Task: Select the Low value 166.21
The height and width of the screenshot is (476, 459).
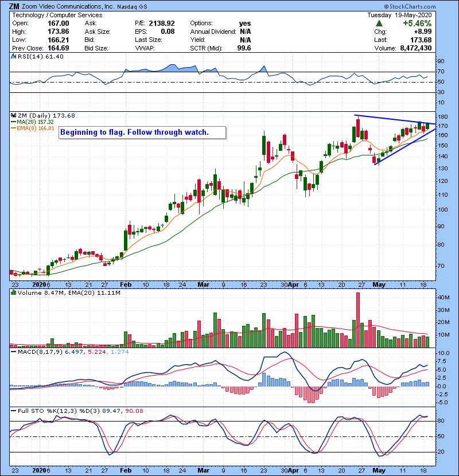Action: (x=59, y=40)
